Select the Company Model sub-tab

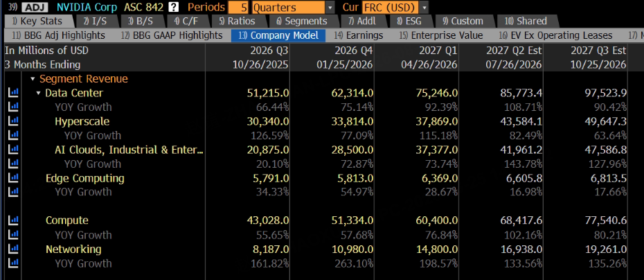[x=278, y=36]
